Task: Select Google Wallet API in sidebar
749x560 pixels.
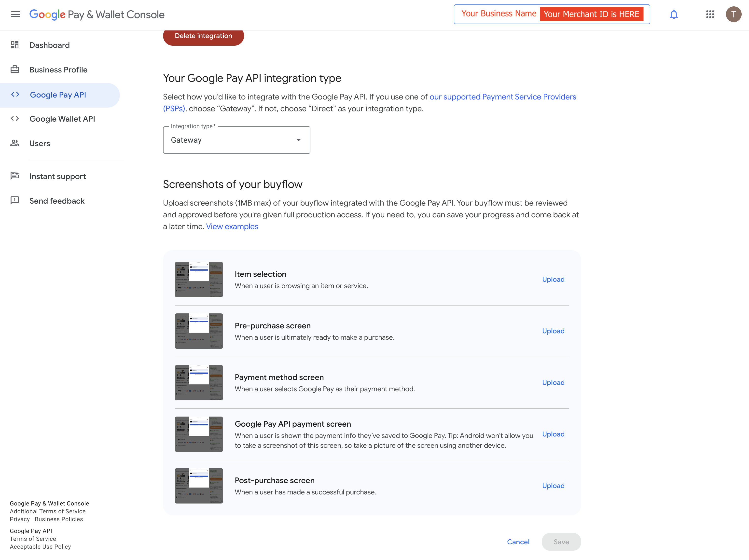Action: click(x=62, y=119)
